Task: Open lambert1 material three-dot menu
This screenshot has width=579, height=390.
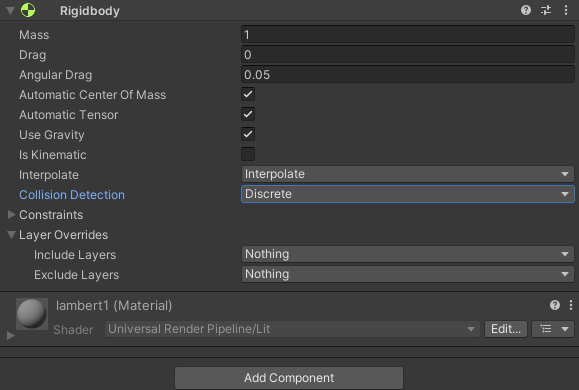Action: [x=571, y=305]
